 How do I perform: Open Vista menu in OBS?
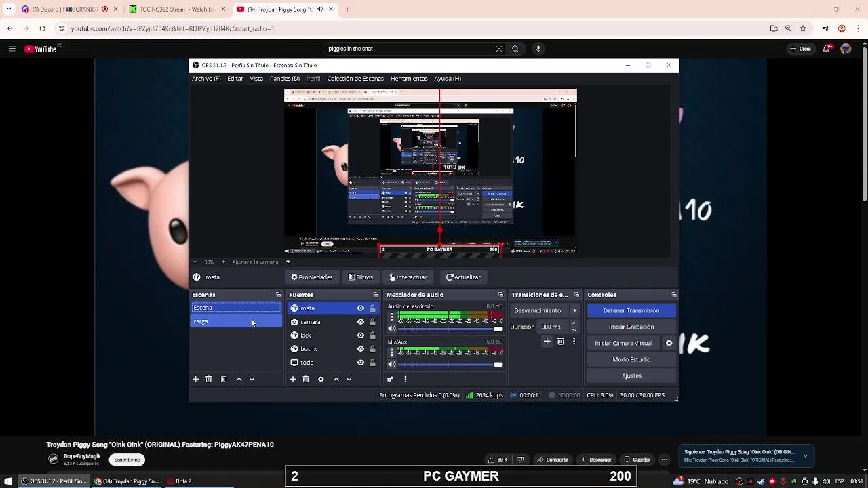tap(256, 79)
